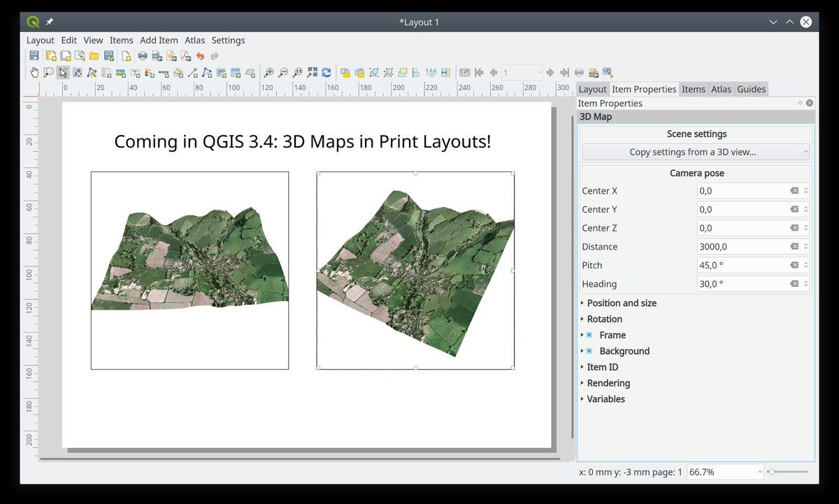Viewport: 839px width, 504px height.
Task: Select the Pan Layout hand tool
Action: 34,72
